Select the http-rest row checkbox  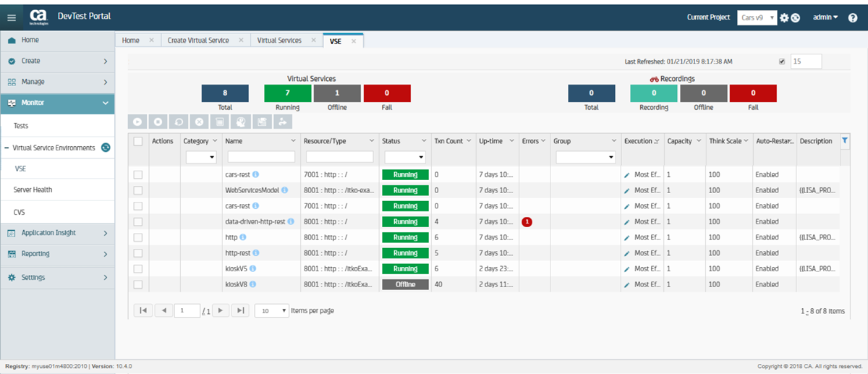138,253
